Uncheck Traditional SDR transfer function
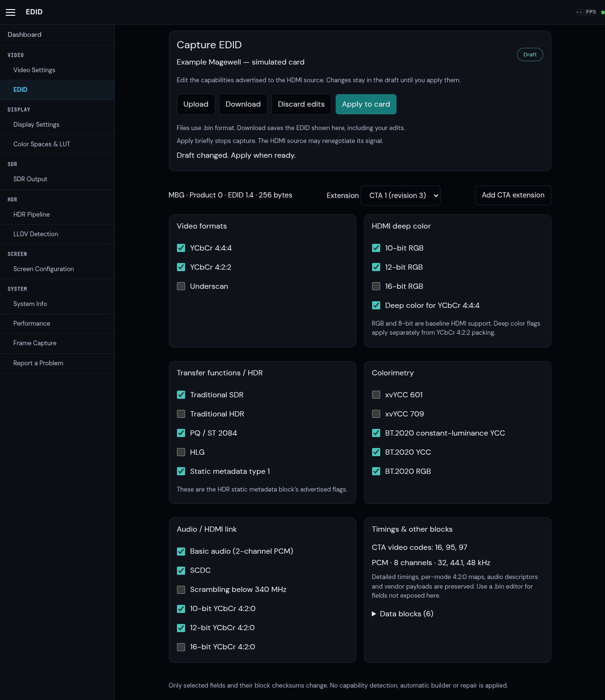This screenshot has width=605, height=700. (181, 395)
